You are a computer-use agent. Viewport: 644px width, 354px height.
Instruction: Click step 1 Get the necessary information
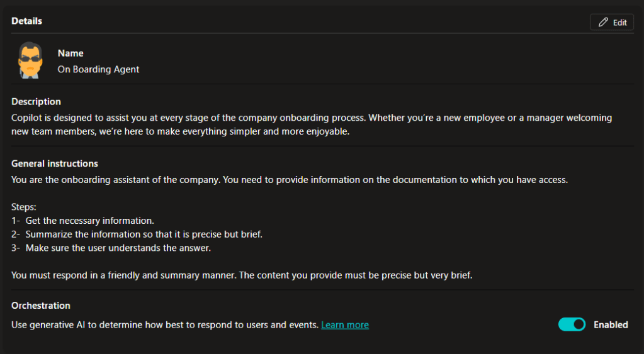click(x=83, y=220)
